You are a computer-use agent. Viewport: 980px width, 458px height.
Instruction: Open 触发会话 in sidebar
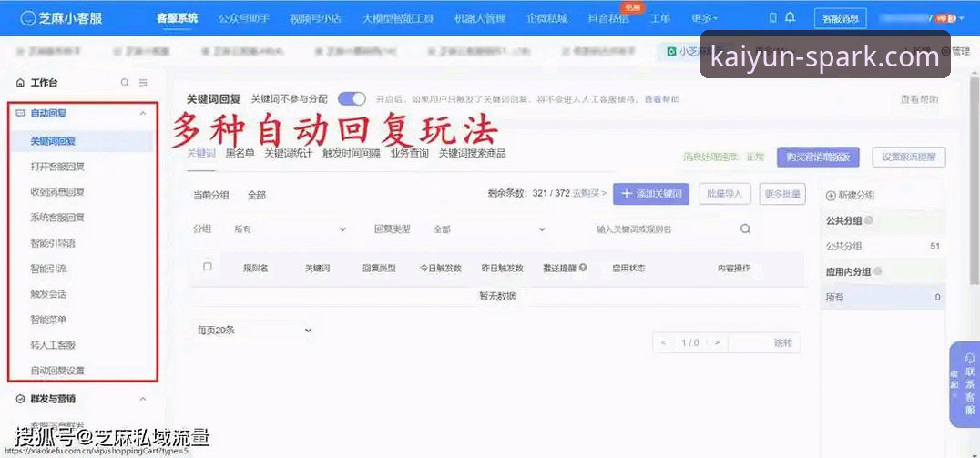[x=48, y=294]
